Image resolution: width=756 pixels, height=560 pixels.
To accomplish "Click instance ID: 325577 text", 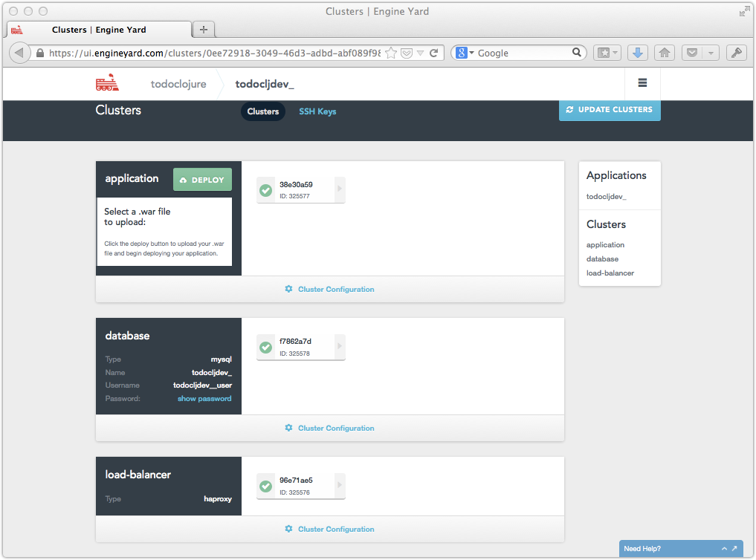I will (294, 196).
